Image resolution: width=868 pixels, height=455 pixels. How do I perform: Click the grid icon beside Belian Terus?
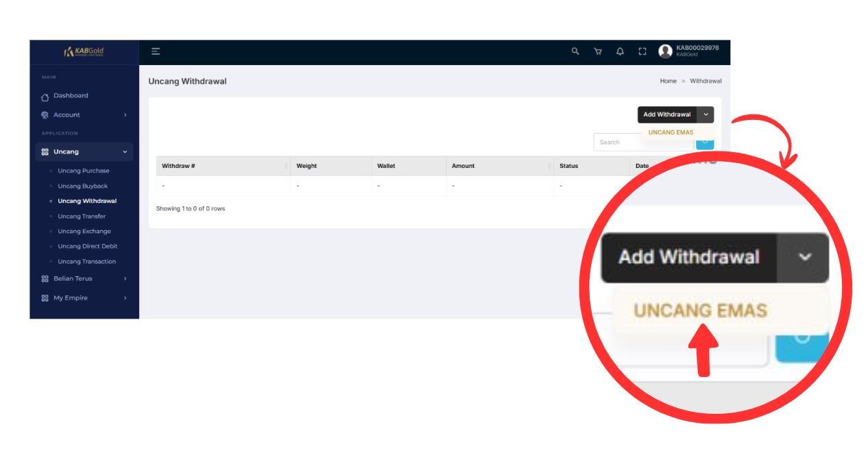coord(45,279)
